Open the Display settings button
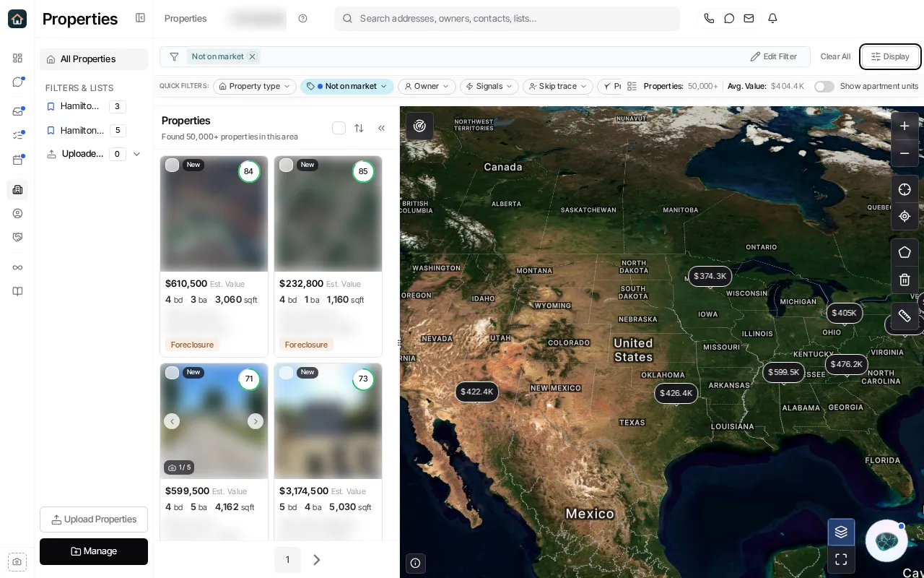The image size is (924, 578). tap(890, 56)
